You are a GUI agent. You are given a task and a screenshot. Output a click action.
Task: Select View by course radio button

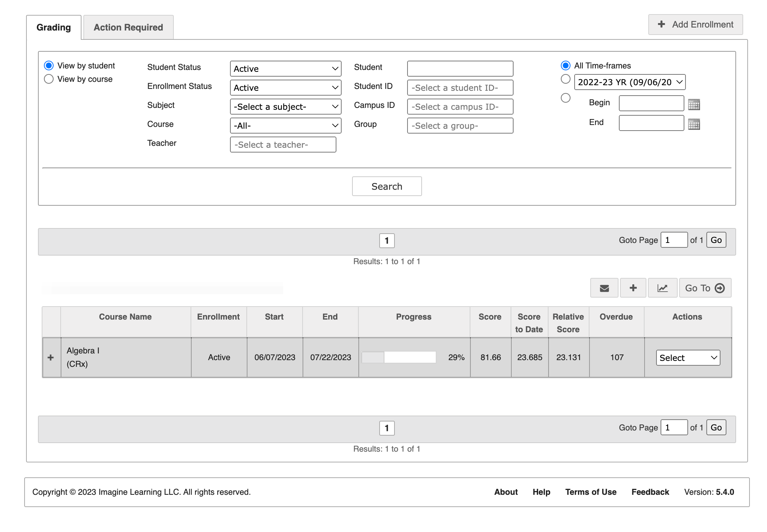click(49, 79)
